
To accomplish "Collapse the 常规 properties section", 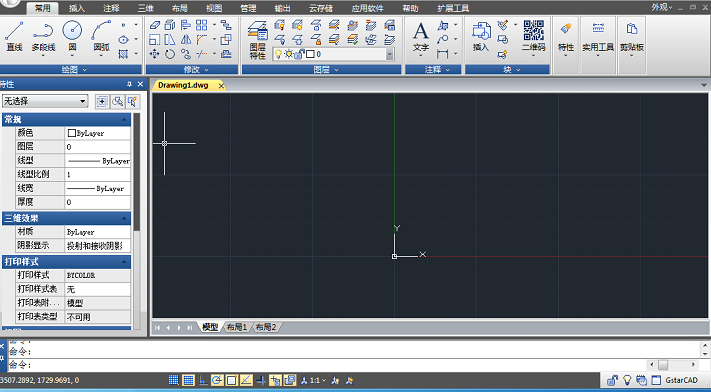I will coord(124,120).
